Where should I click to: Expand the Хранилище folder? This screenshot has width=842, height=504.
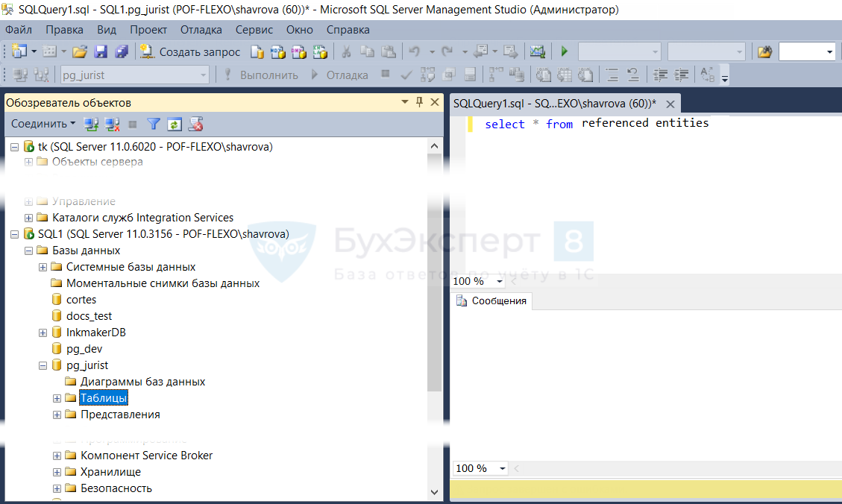tap(57, 473)
